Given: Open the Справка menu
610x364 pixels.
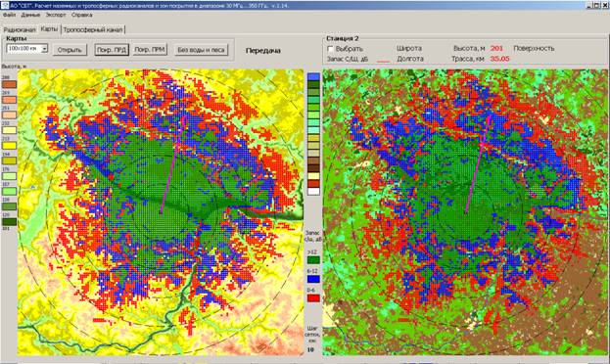Looking at the screenshot, I should [81, 15].
